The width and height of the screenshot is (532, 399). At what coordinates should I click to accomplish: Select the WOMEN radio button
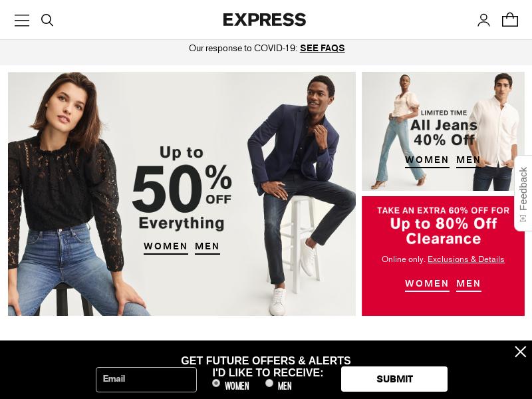[x=215, y=383]
